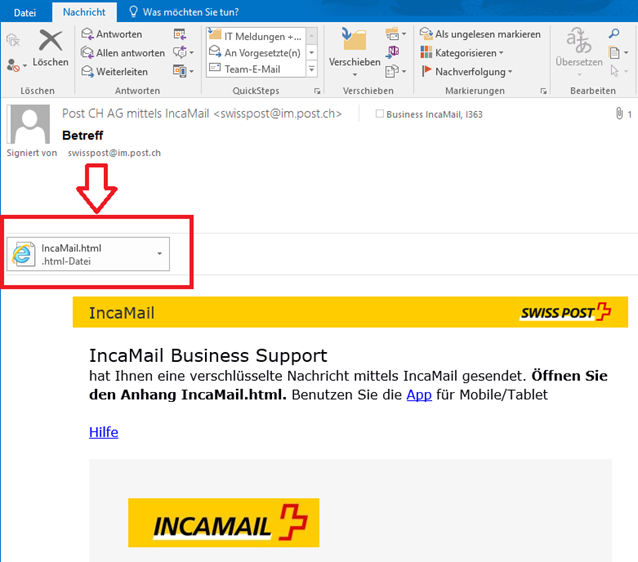
Task: Click the Löschen delete icon
Action: pyautogui.click(x=50, y=42)
